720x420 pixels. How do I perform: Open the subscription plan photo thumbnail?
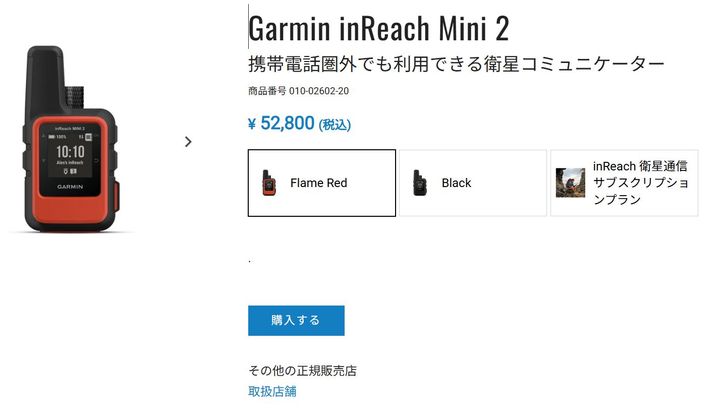click(570, 183)
